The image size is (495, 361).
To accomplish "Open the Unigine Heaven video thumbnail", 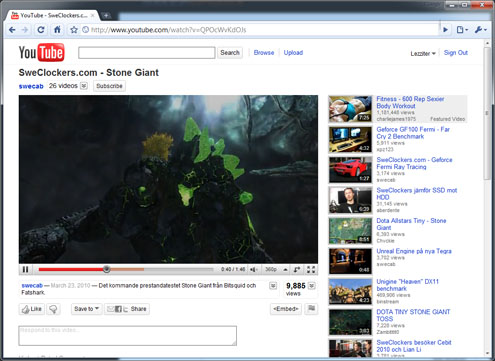I will point(350,292).
